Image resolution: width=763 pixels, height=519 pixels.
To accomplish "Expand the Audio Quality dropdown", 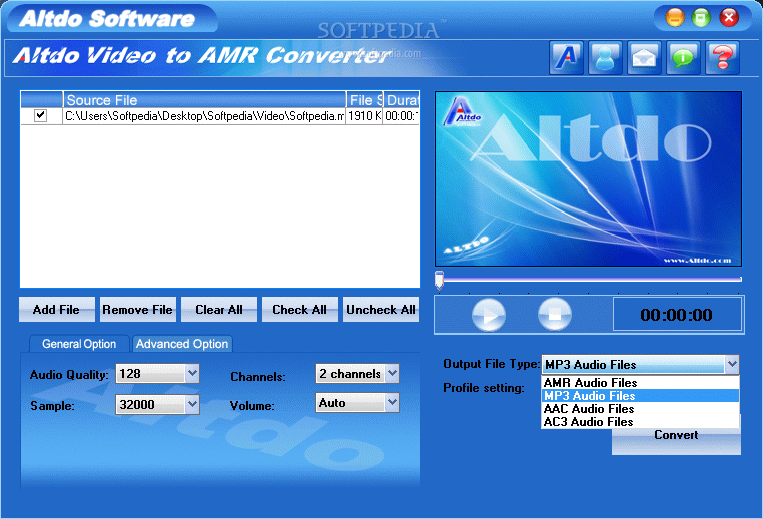I will [x=192, y=374].
